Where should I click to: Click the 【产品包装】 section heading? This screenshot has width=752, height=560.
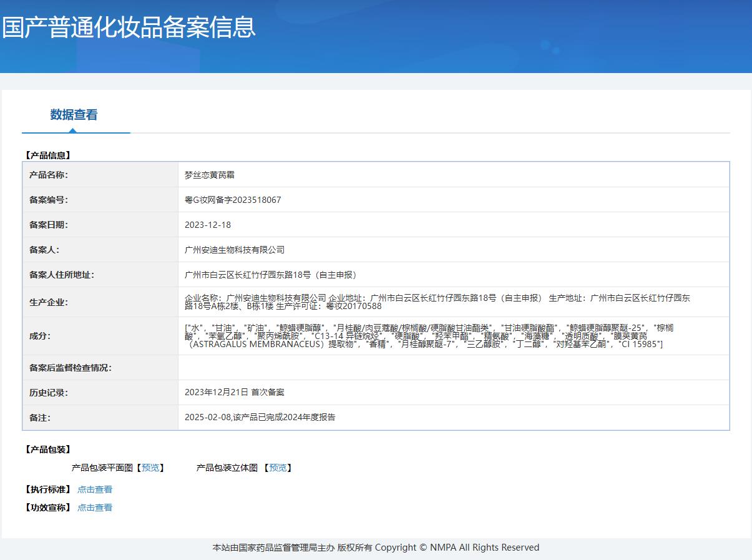click(x=48, y=449)
